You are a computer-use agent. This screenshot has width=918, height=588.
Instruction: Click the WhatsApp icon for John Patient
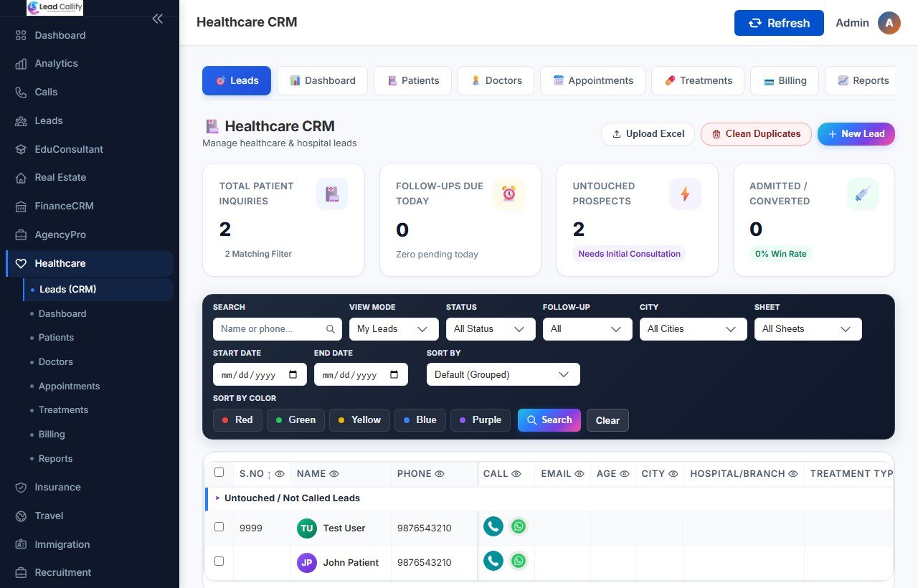[519, 561]
